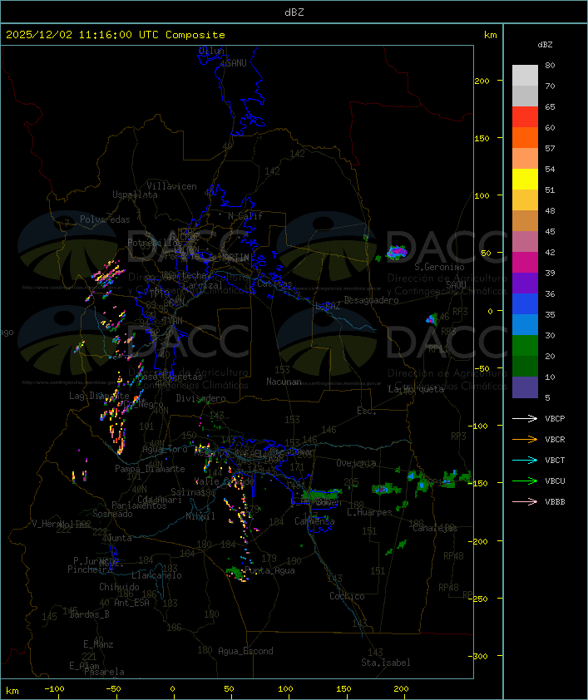Click the 'Canalejas' place label
Image resolution: width=588 pixels, height=700 pixels.
pyautogui.click(x=435, y=528)
